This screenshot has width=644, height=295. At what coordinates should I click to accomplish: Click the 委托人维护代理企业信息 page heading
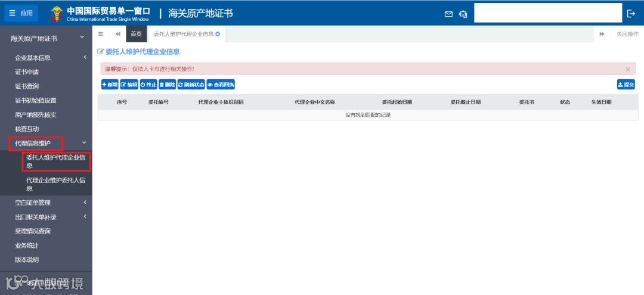[x=143, y=52]
